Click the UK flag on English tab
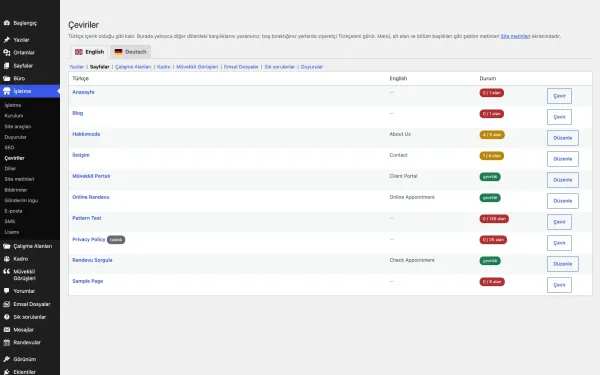Viewport: 600px width, 375px height. point(79,52)
